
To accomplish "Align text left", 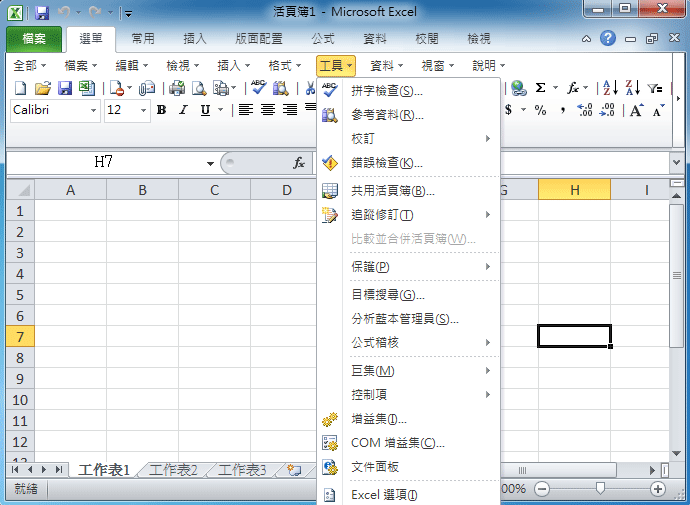I will 246,109.
